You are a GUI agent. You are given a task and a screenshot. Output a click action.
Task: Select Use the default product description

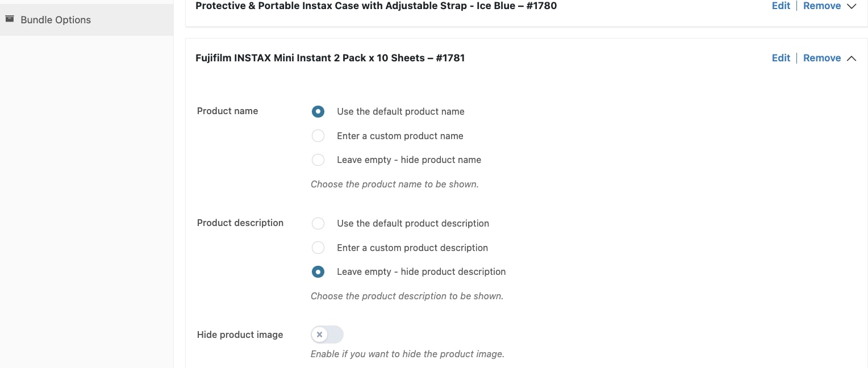[x=318, y=223]
